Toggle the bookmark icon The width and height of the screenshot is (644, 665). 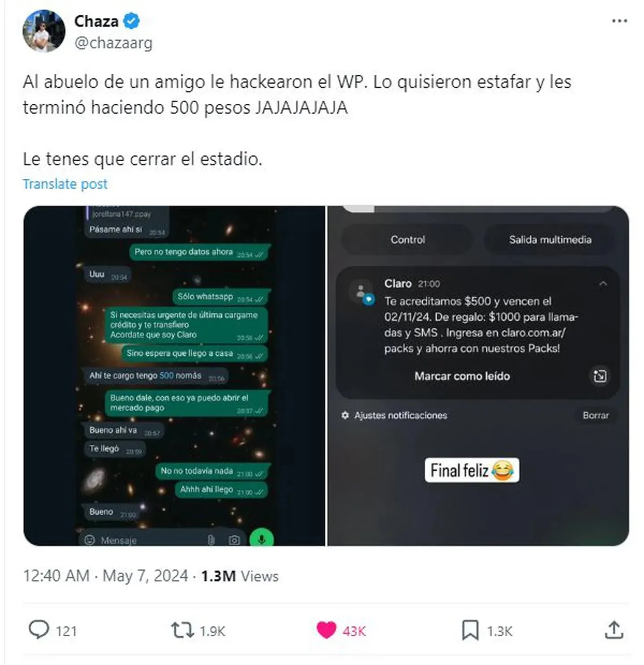pos(470,631)
